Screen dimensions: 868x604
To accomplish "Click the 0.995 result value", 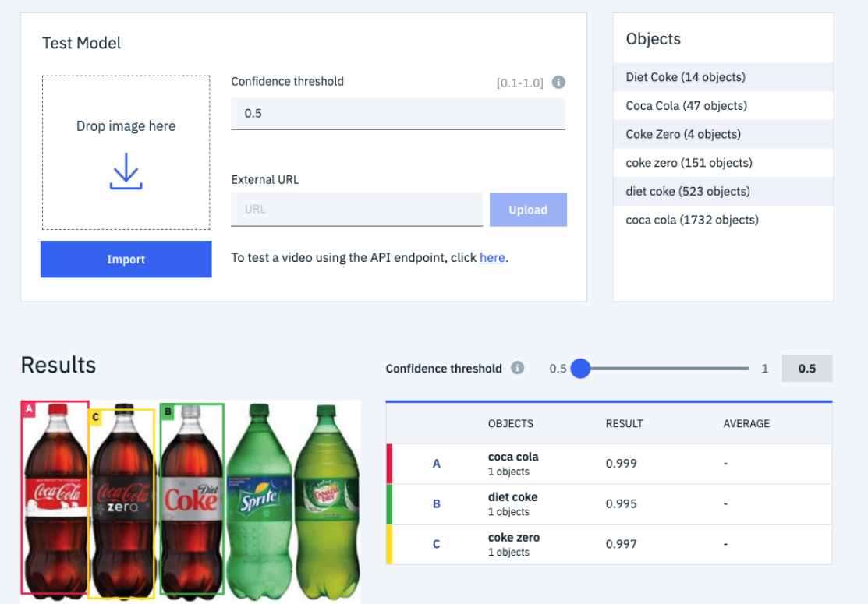I will point(621,504).
